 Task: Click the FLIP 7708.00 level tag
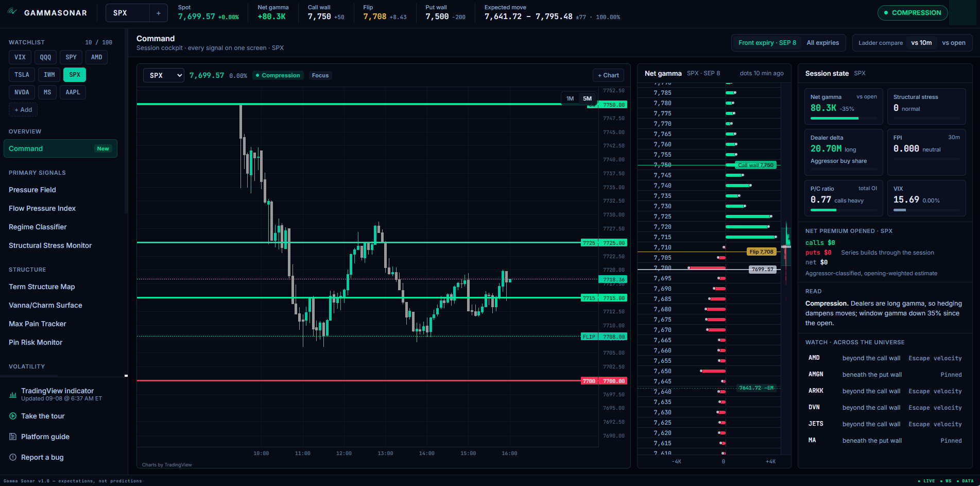[604, 337]
